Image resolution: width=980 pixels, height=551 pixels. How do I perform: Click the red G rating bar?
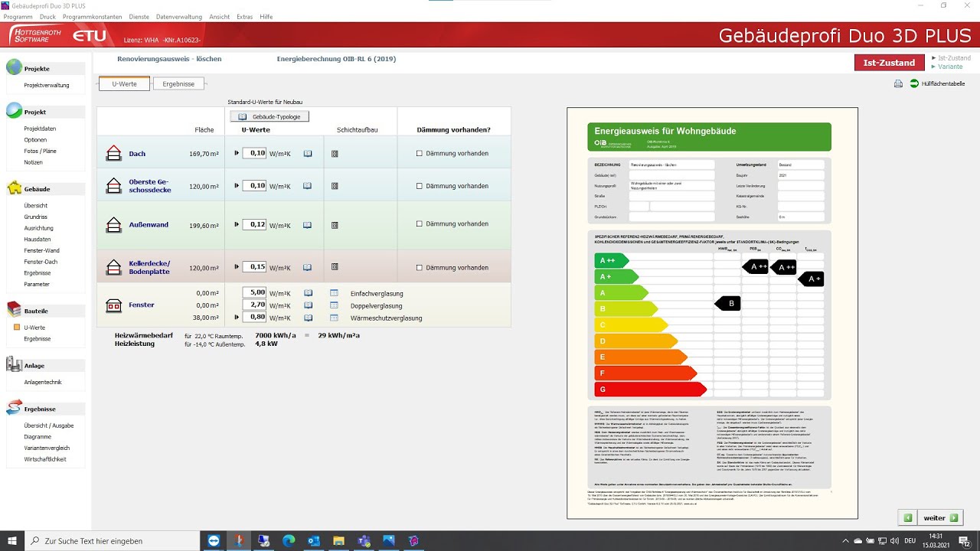pos(651,389)
